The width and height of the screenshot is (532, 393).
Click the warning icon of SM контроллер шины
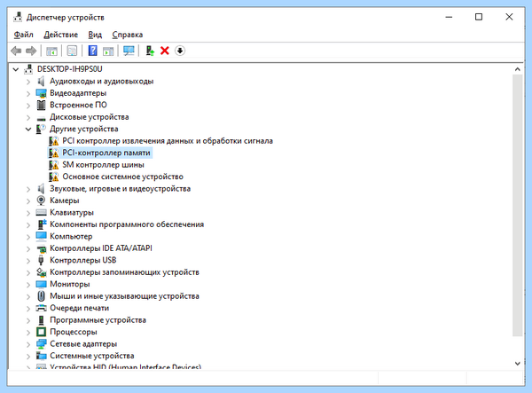point(53,165)
